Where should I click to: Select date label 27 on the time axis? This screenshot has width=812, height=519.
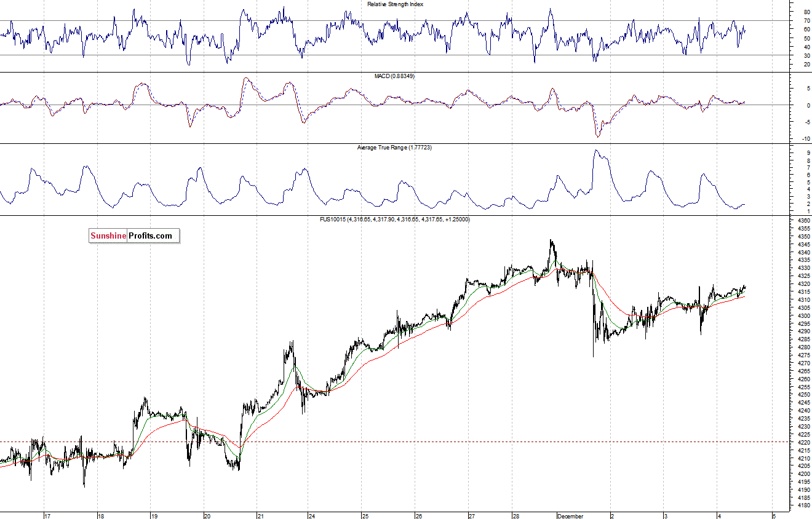(x=472, y=516)
